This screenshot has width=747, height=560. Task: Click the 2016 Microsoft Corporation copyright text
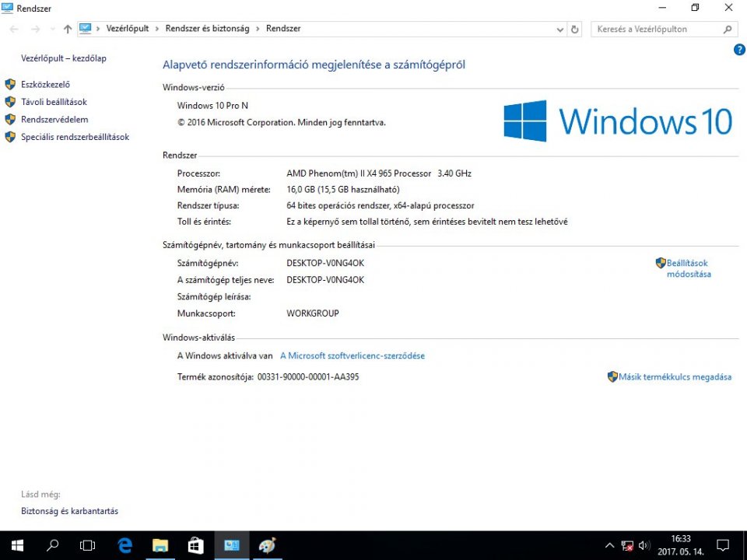[282, 123]
